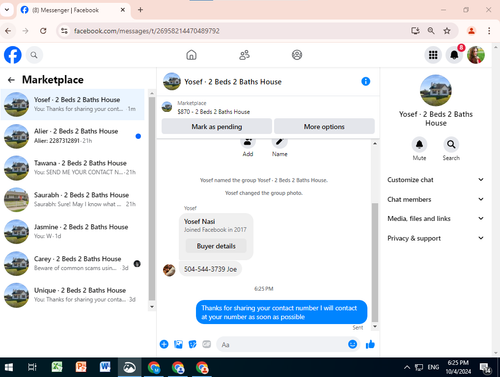This screenshot has height=377, width=500.
Task: Click the browser zoom magnifier icon
Action: [x=431, y=31]
